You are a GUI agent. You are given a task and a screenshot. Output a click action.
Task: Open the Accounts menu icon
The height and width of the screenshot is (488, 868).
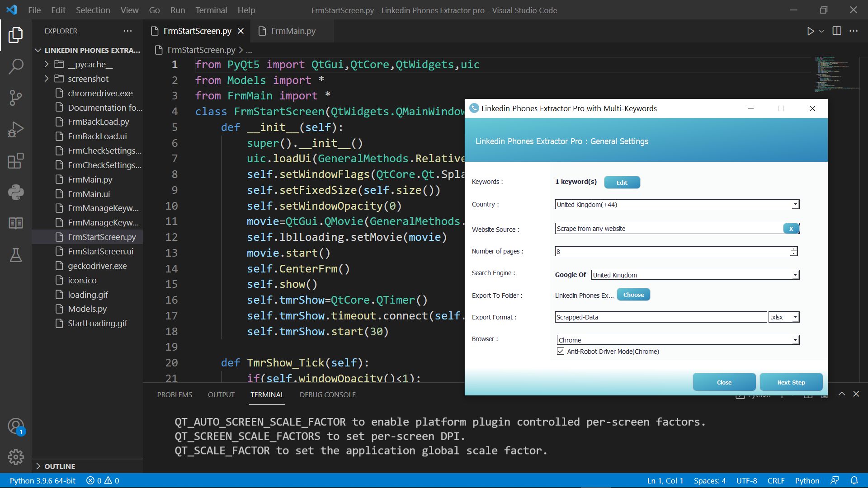[16, 426]
